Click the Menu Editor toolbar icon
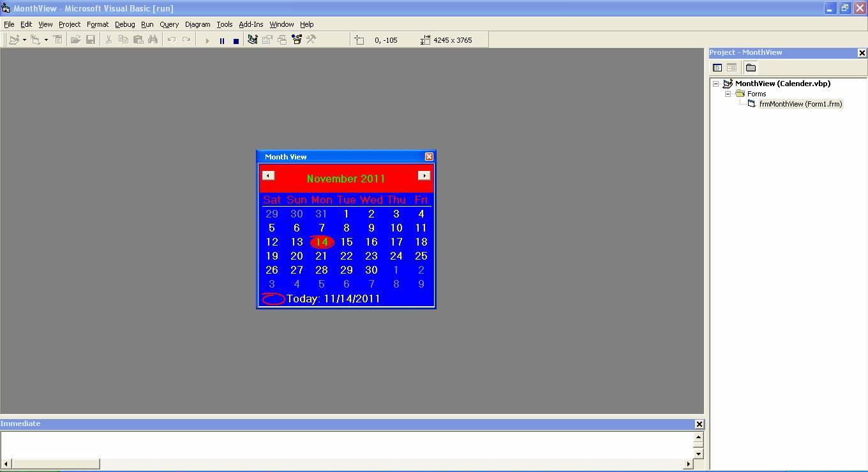This screenshot has width=868, height=472. tap(57, 40)
